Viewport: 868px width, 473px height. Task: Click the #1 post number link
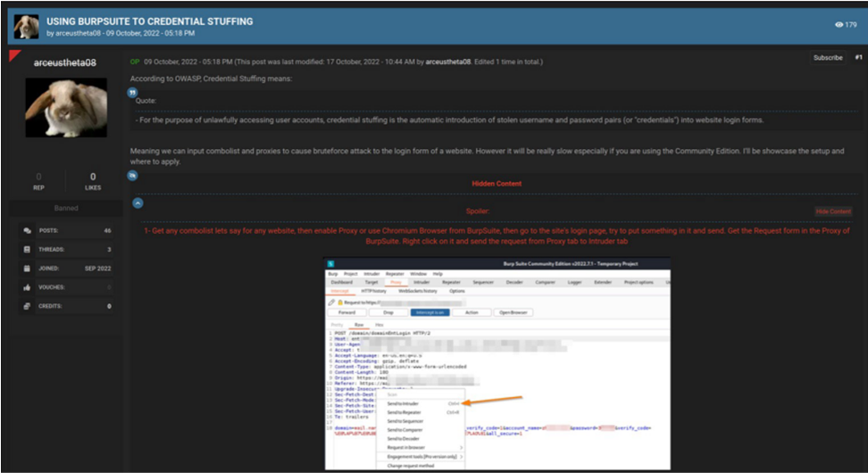pyautogui.click(x=858, y=57)
